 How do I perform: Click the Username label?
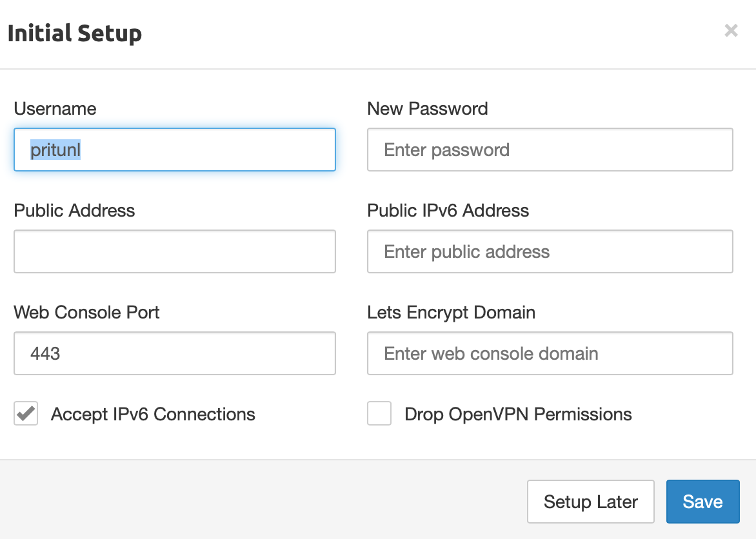[x=55, y=109]
